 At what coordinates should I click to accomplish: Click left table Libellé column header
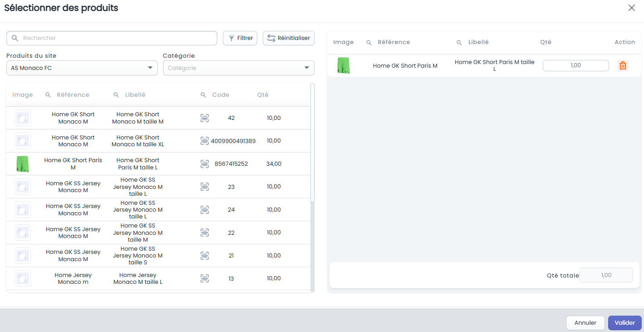[x=135, y=95]
